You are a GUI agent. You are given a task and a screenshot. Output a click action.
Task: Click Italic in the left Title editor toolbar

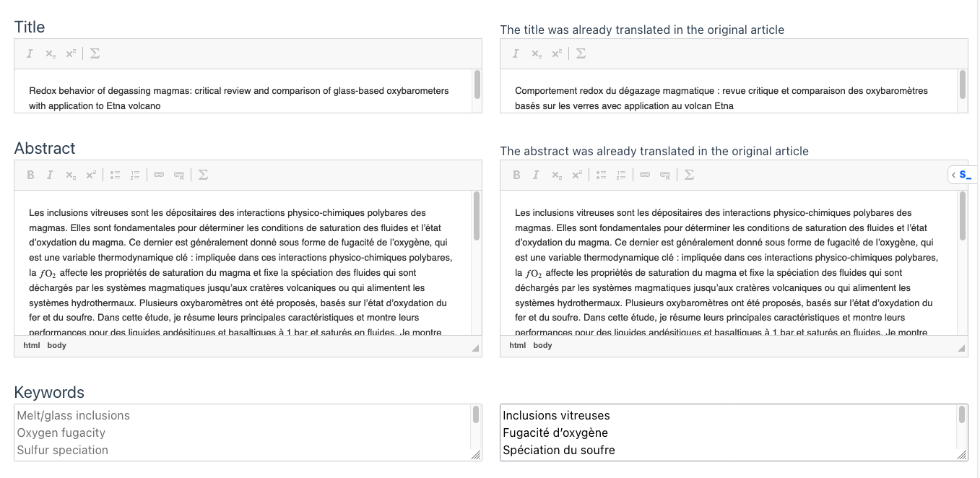(30, 53)
